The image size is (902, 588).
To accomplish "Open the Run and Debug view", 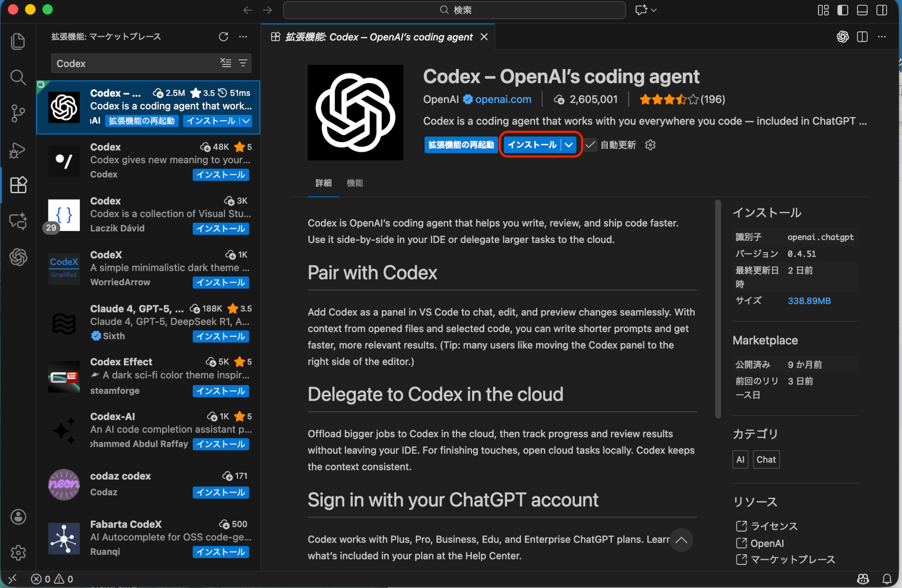I will coord(18,150).
